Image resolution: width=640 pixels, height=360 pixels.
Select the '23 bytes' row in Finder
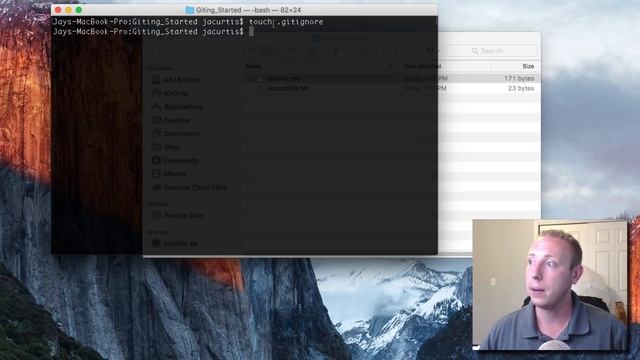(392, 88)
